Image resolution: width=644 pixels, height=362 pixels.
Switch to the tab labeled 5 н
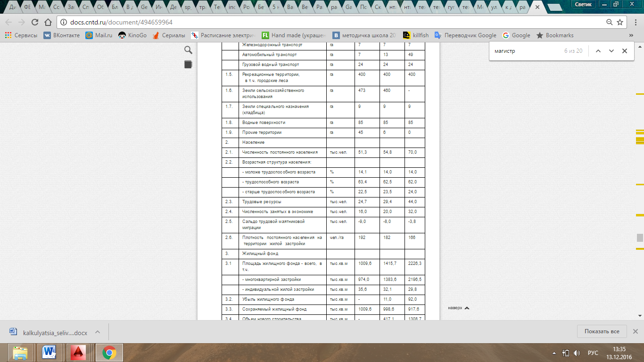coord(276,8)
